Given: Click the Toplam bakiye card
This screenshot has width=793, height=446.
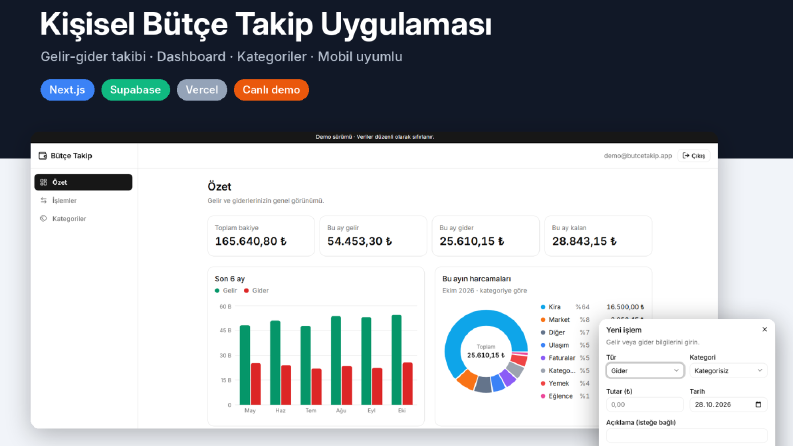Looking at the screenshot, I should coord(261,236).
